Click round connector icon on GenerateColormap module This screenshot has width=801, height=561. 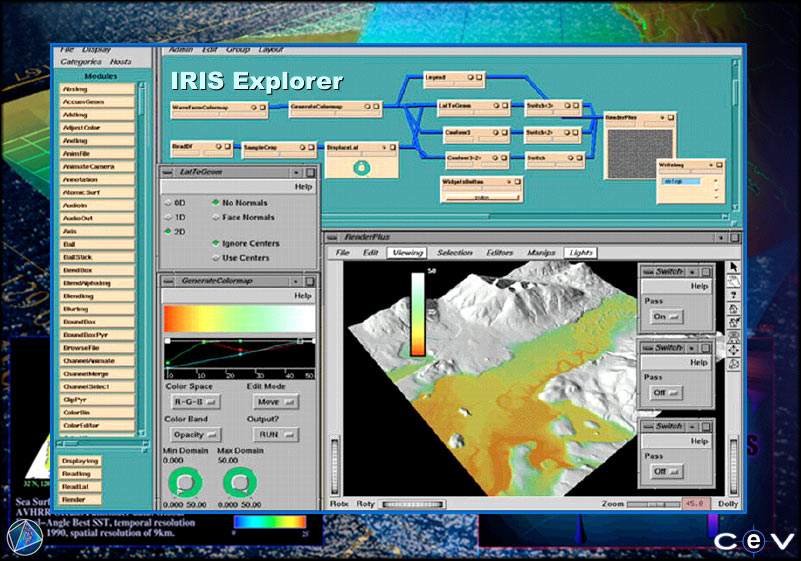[367, 106]
